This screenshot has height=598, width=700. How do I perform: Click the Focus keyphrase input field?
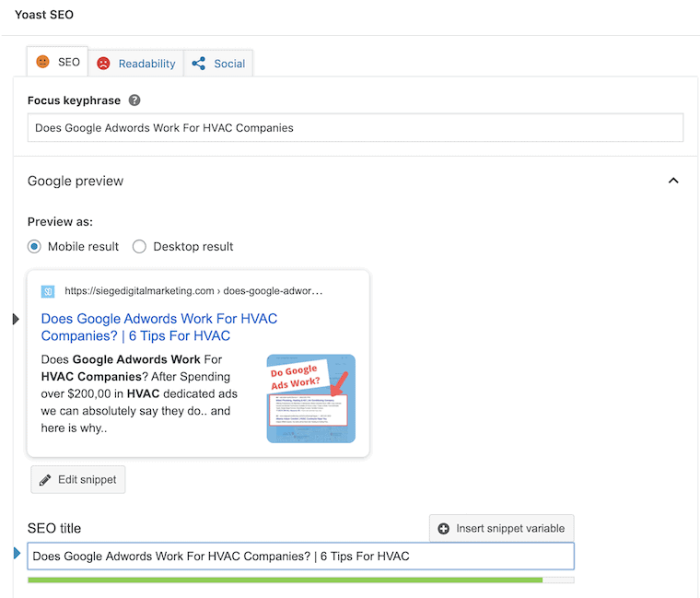(356, 128)
